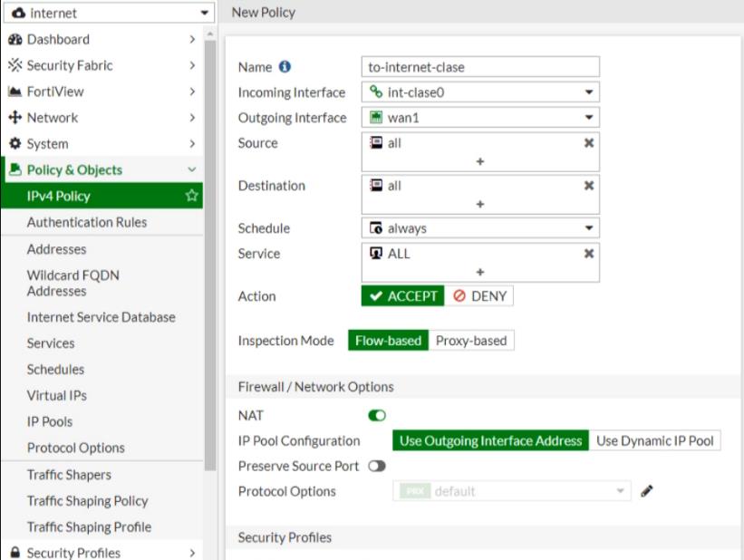Open Incoming Interface dropdown
The height and width of the screenshot is (560, 744).
tap(480, 92)
